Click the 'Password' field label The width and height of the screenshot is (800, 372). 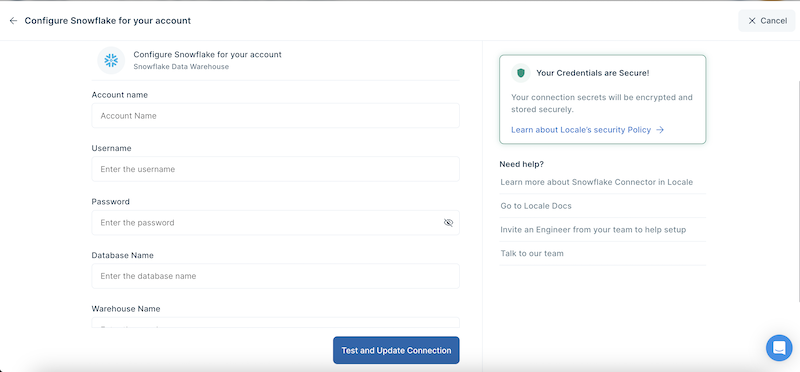tap(111, 202)
